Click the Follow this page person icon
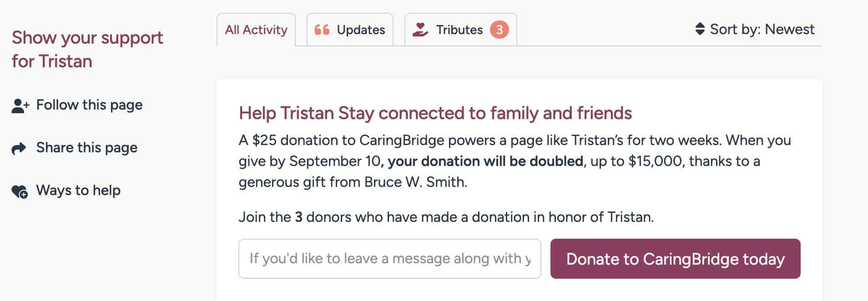The image size is (868, 301). pos(20,105)
